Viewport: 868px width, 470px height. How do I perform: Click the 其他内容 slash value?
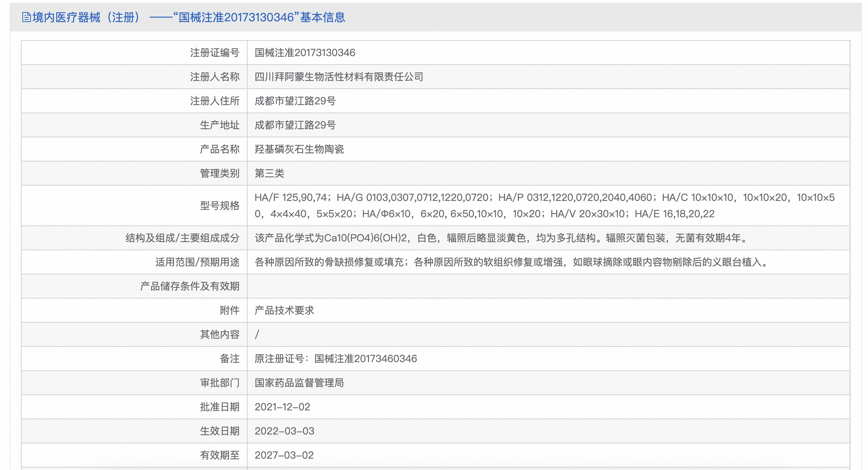(257, 334)
